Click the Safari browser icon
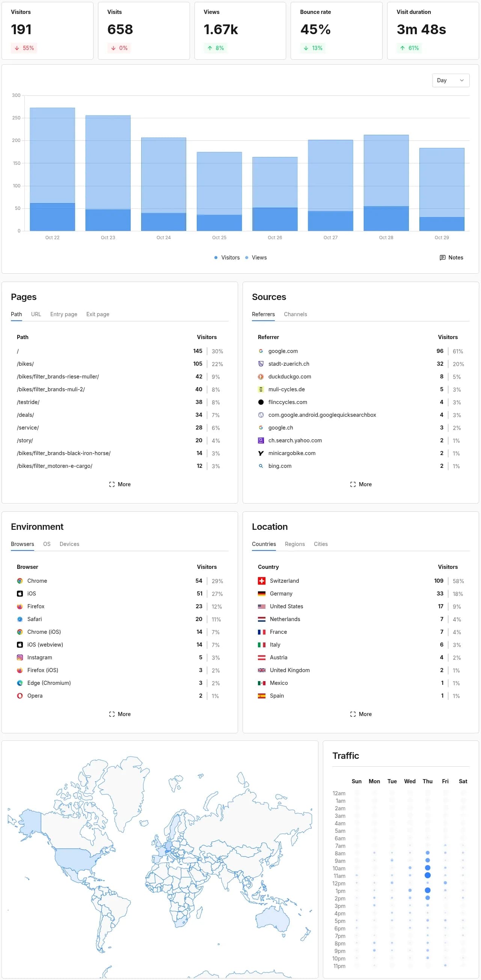 click(x=20, y=619)
